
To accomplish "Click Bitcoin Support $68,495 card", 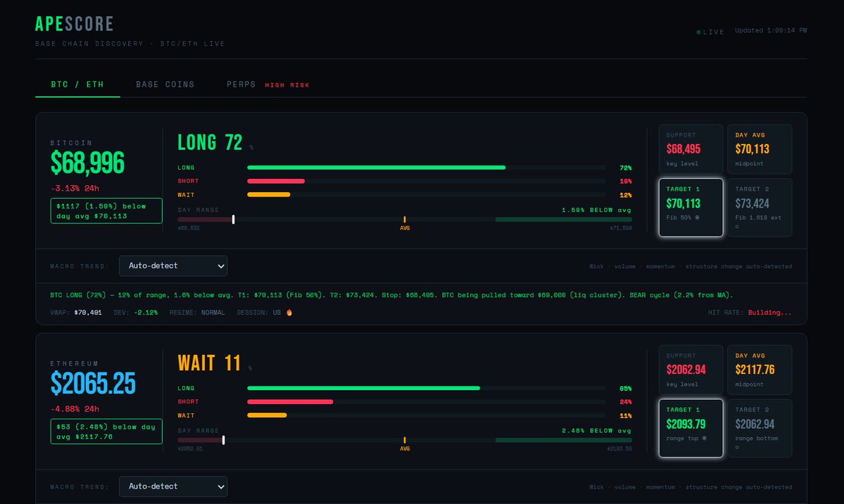I will coord(691,149).
